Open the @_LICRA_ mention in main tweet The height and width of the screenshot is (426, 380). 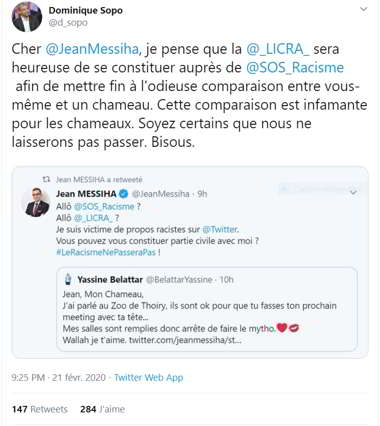pyautogui.click(x=278, y=49)
